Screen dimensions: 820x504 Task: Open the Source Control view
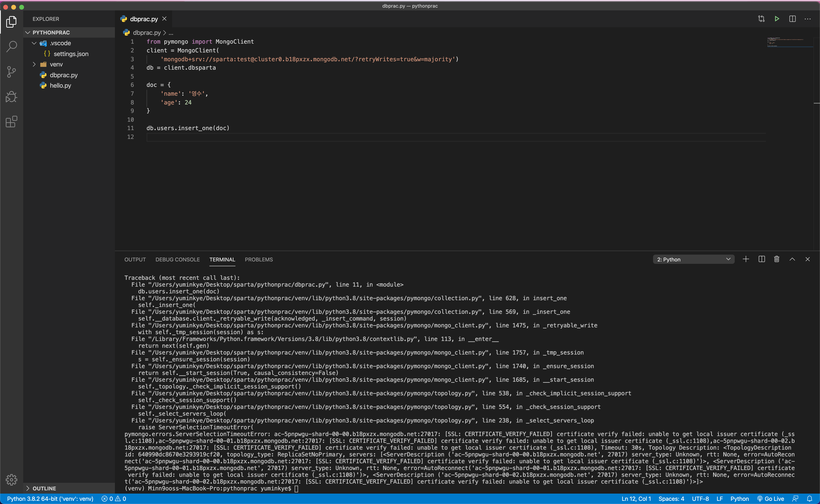tap(11, 72)
